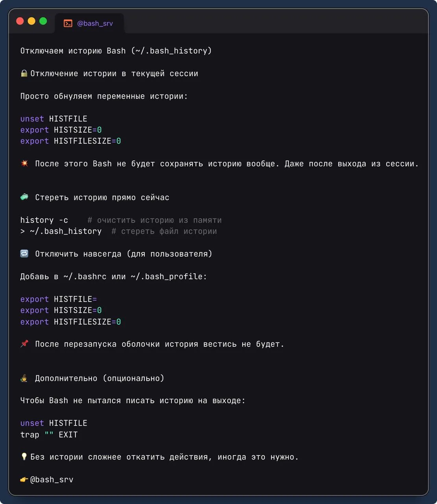Screen dimensions: 437x504
Task: Open the @bash_srv link at the bottom
Action: (x=52, y=480)
